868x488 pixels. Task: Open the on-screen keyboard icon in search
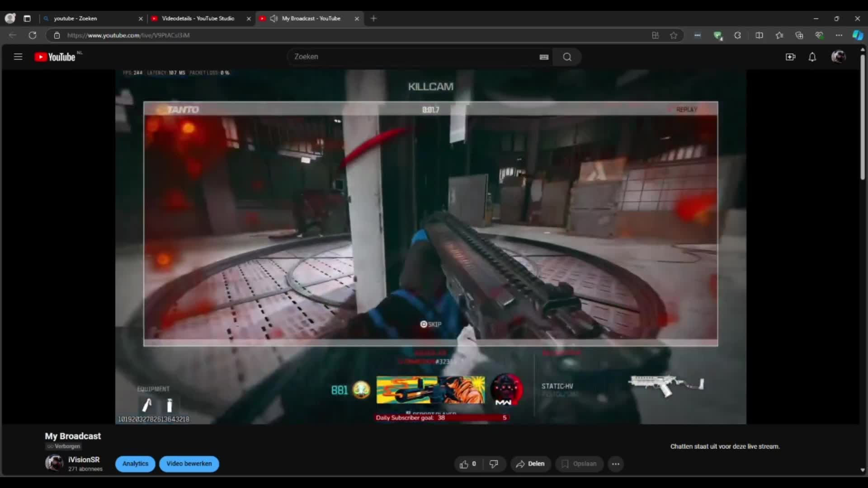[544, 57]
